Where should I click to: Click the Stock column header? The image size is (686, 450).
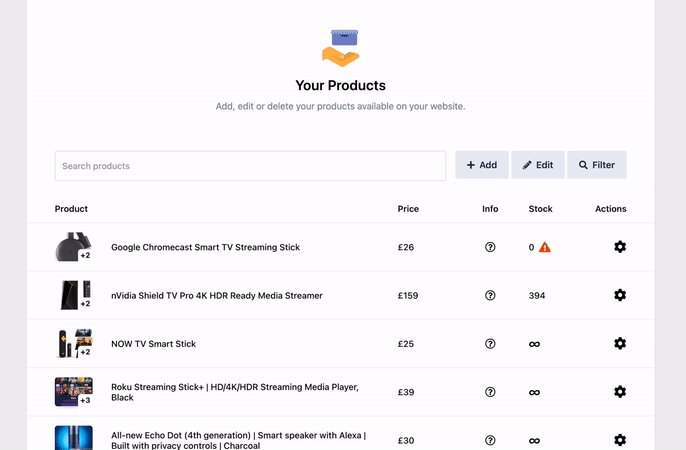pos(540,209)
